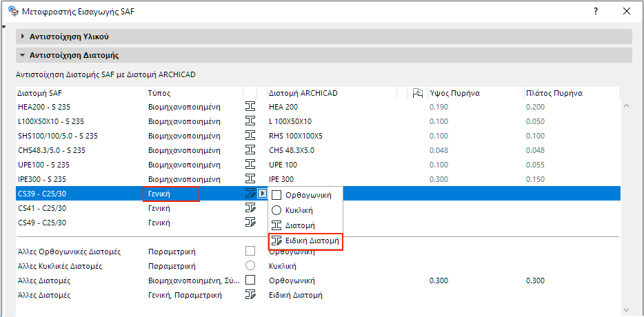644x317 pixels.
Task: Click the profile icon in IPE300 row
Action: (250, 179)
